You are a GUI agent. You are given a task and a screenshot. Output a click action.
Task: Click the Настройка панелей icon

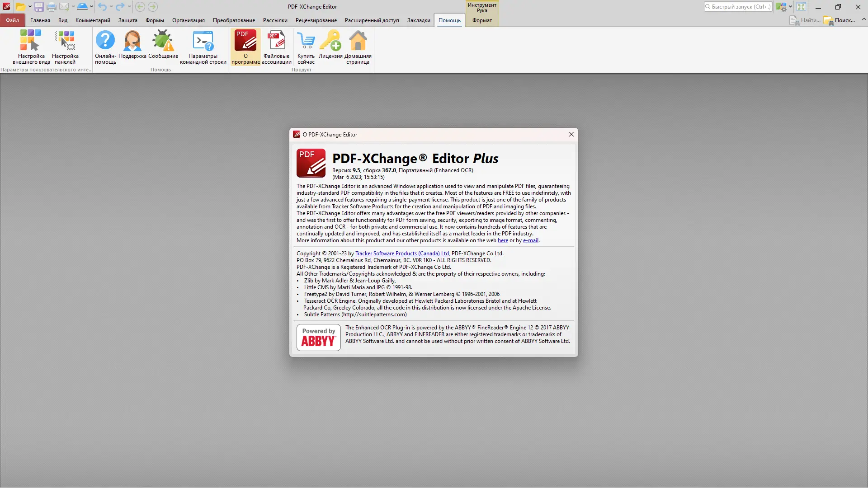tap(65, 41)
